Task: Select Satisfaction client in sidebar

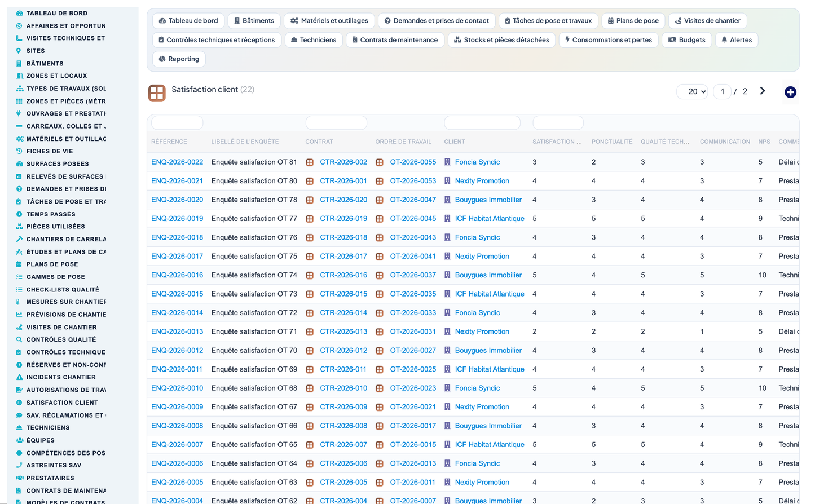Action: [62, 403]
